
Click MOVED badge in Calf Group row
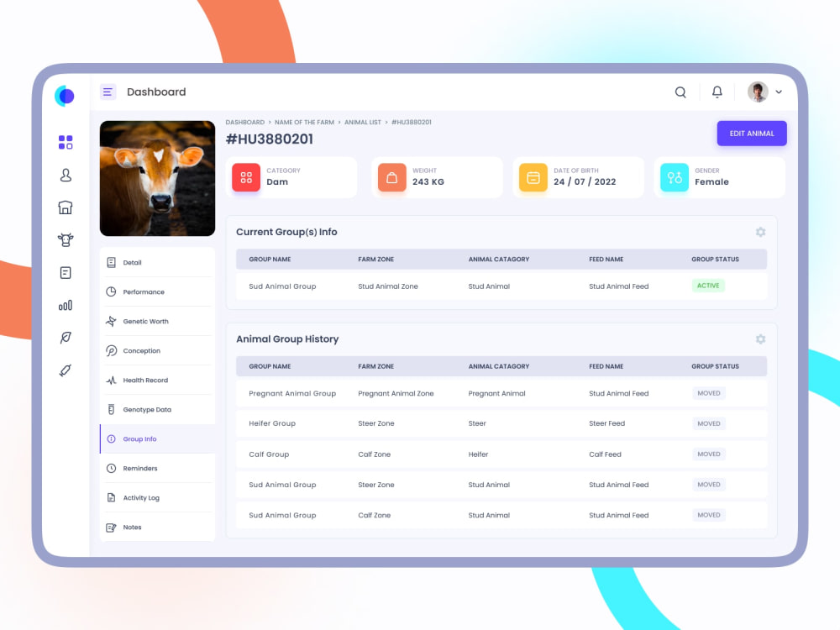pyautogui.click(x=709, y=454)
